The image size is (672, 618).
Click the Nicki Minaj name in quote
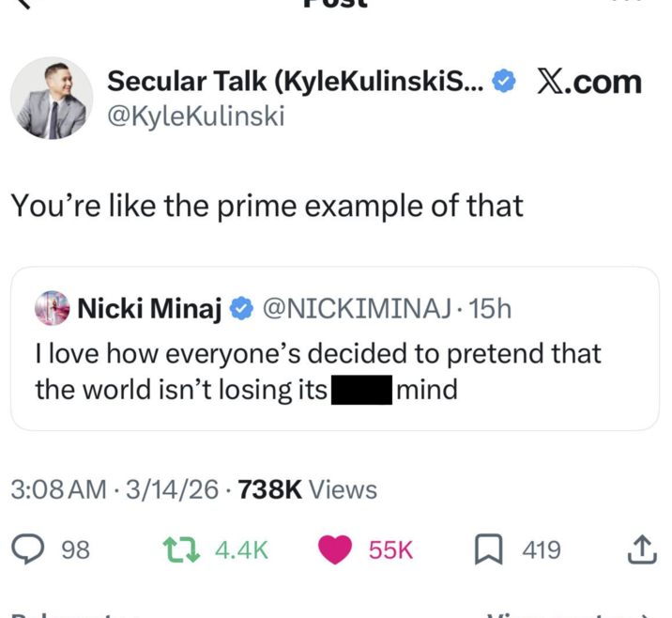[x=148, y=307]
